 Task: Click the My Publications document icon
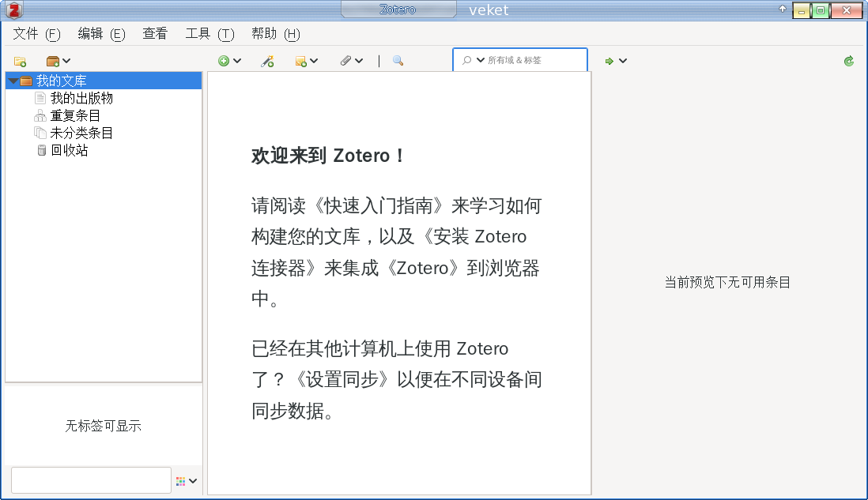[x=40, y=99]
